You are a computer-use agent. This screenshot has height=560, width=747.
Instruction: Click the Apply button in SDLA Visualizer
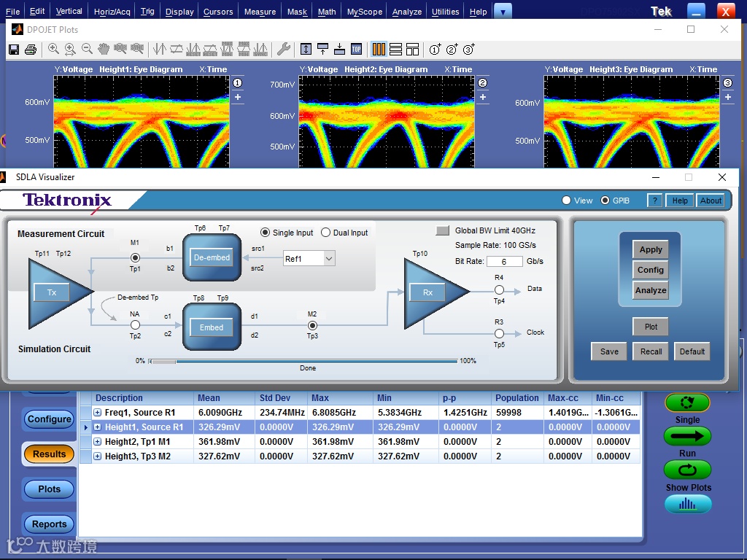(x=651, y=249)
